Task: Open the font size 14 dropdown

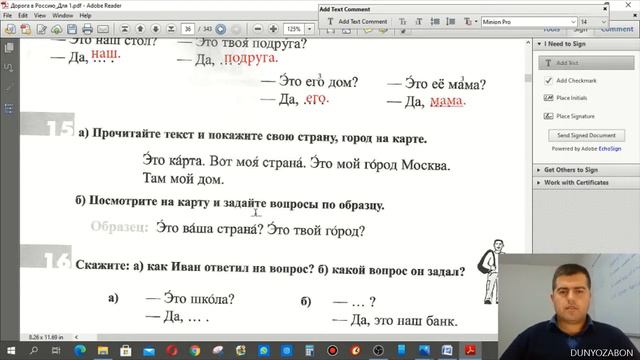Action: click(603, 22)
